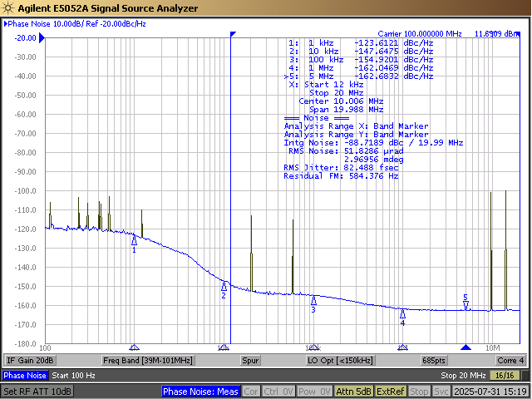Click the ExtRef status indicator
Screen dimensions: 532x399
[391, 392]
